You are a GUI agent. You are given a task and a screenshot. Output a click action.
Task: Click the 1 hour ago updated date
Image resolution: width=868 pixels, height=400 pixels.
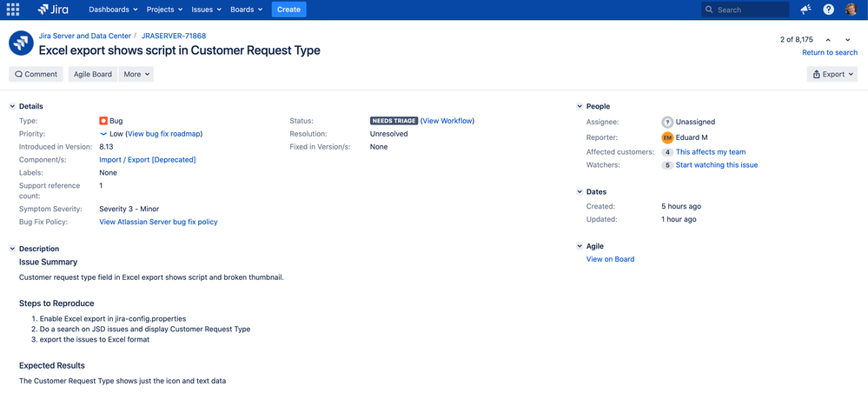(x=679, y=219)
